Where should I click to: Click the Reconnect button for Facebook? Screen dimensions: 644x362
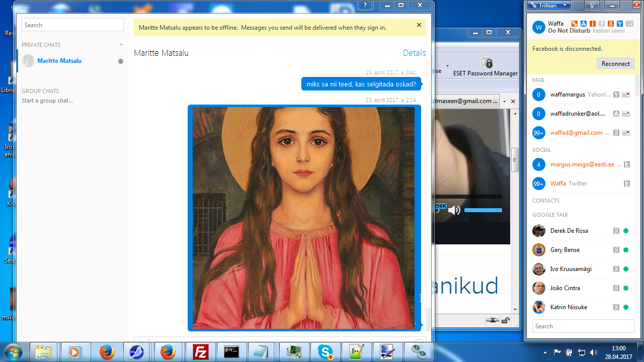tap(615, 64)
